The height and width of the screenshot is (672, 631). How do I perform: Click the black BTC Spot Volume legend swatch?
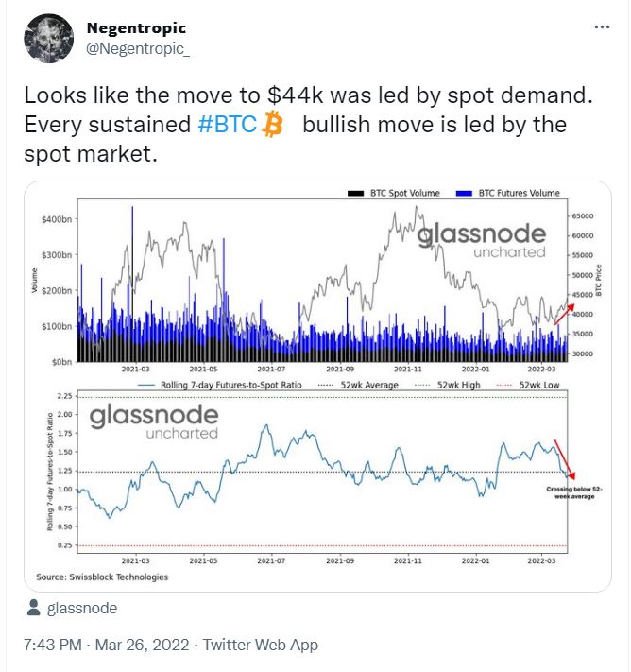[x=355, y=194]
